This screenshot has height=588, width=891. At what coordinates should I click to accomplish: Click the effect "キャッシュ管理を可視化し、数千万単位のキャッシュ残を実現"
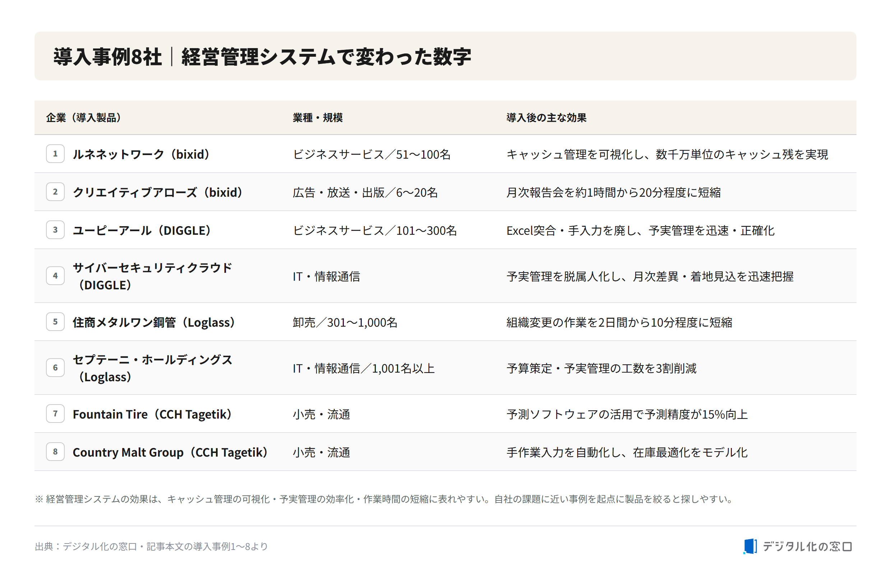pos(667,154)
